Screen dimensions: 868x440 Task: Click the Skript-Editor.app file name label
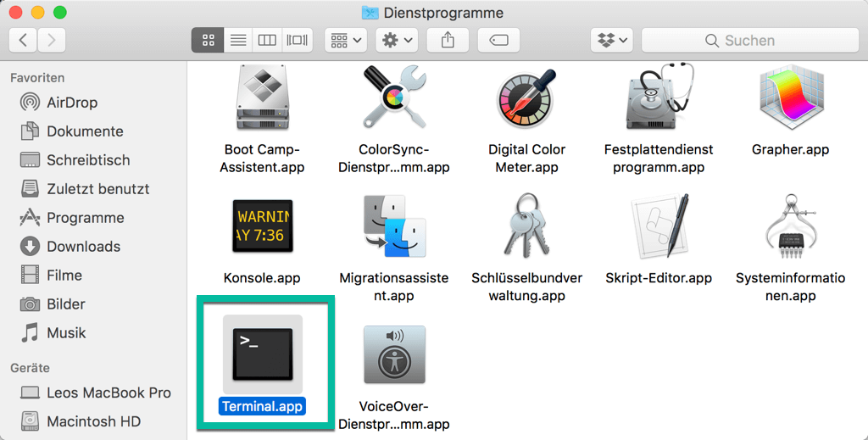coord(659,278)
